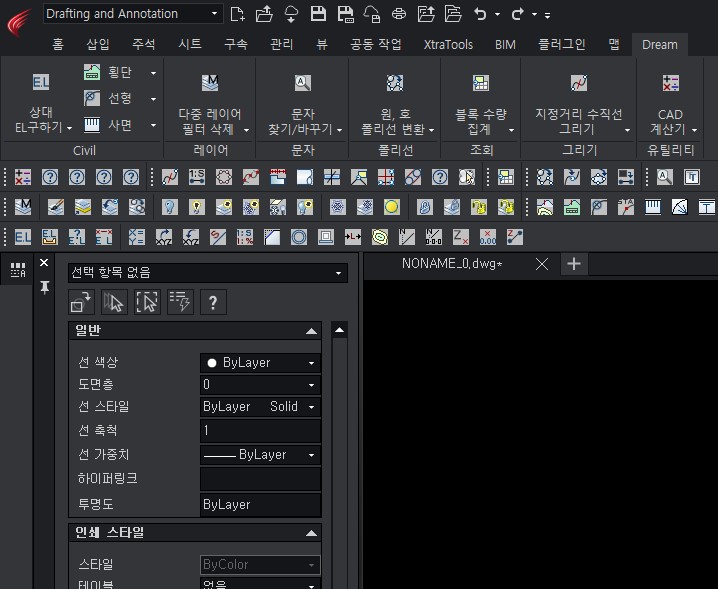
Task: Close the properties panel
Action: (x=44, y=263)
